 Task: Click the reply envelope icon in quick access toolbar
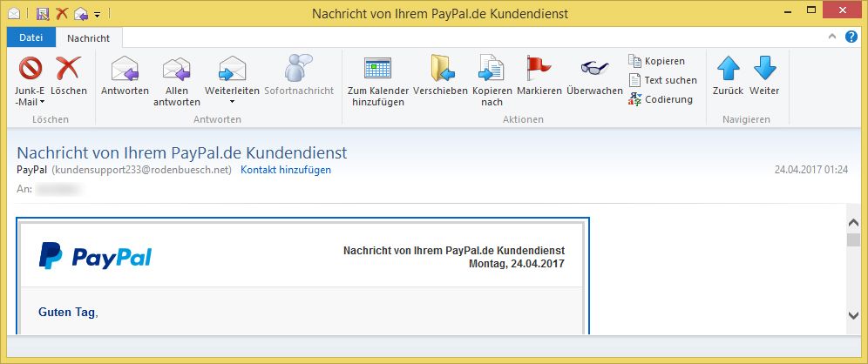[81, 13]
